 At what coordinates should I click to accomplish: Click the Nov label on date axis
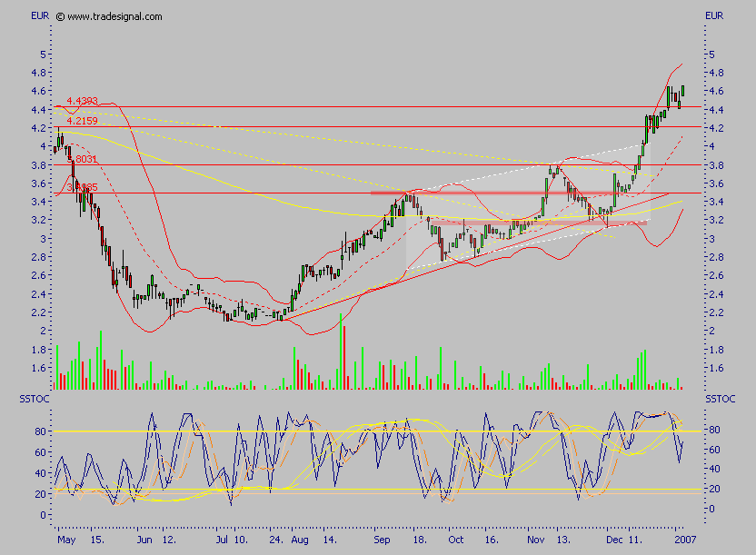534,539
